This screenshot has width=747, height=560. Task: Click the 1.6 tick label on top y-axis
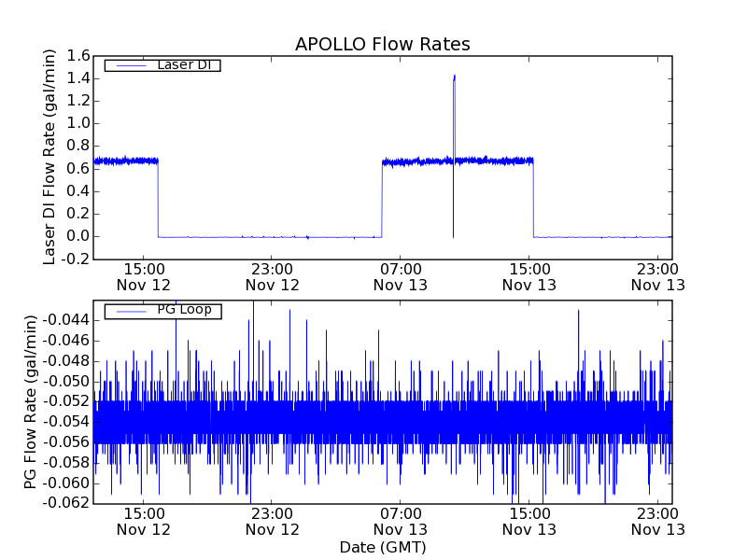(78, 56)
